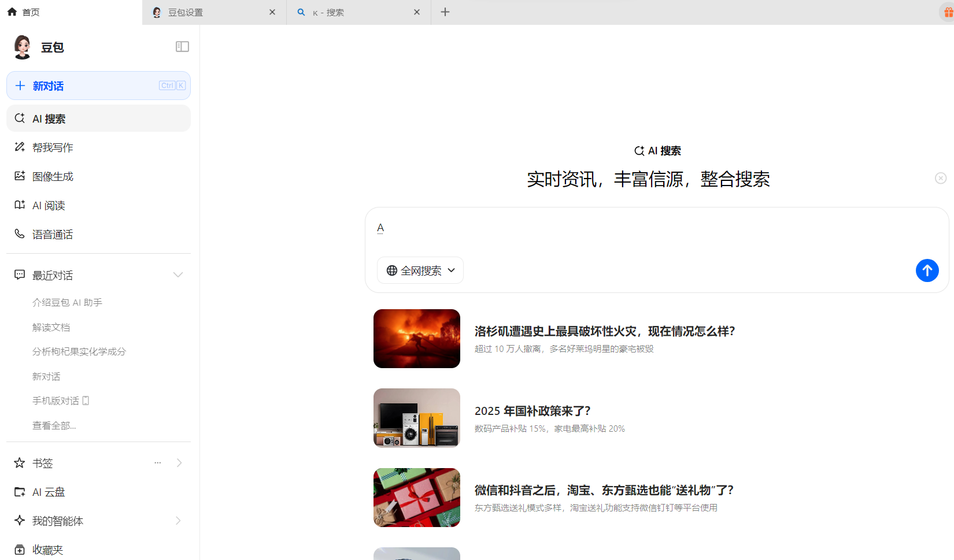954x560 pixels.
Task: Read 2025 年国补政策来了? article
Action: pyautogui.click(x=533, y=411)
